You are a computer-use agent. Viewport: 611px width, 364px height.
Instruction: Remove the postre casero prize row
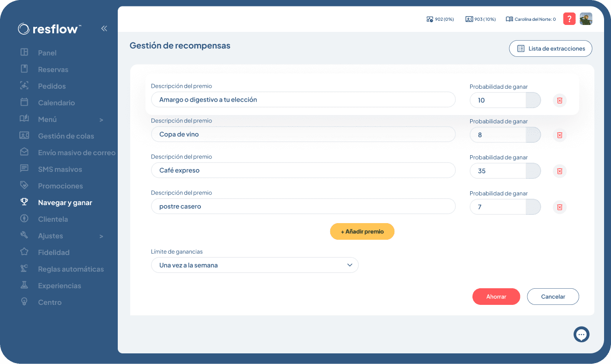tap(560, 207)
